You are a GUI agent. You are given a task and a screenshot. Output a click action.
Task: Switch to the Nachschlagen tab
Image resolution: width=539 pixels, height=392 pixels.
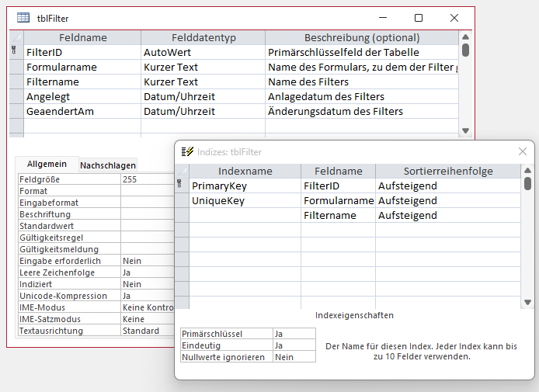(108, 165)
